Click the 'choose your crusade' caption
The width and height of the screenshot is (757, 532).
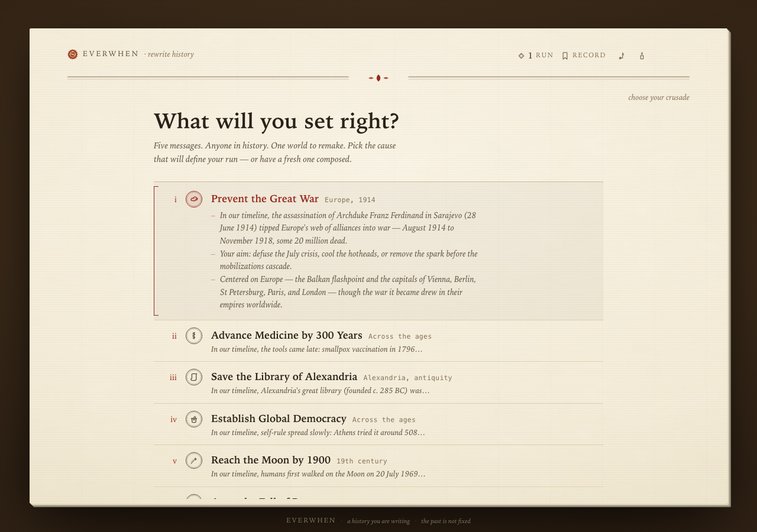tap(659, 98)
